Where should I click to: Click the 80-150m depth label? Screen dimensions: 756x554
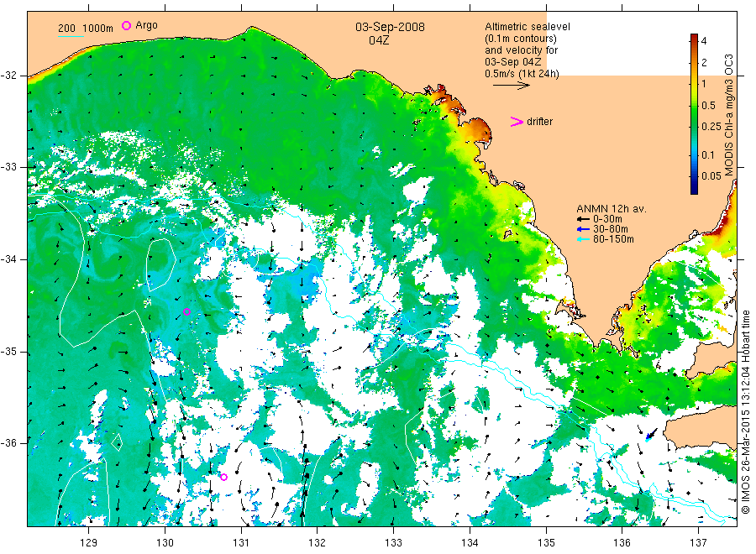613,239
